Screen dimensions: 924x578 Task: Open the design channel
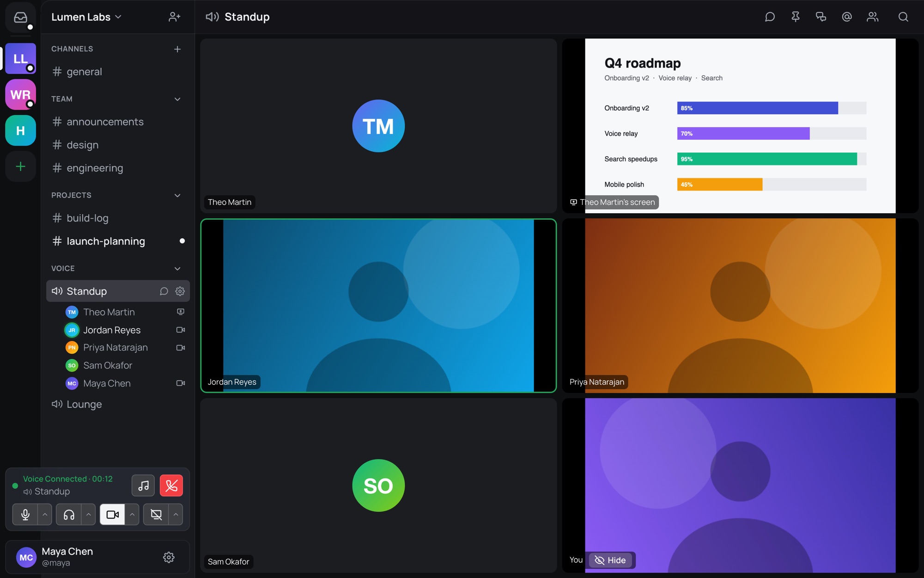[118, 145]
